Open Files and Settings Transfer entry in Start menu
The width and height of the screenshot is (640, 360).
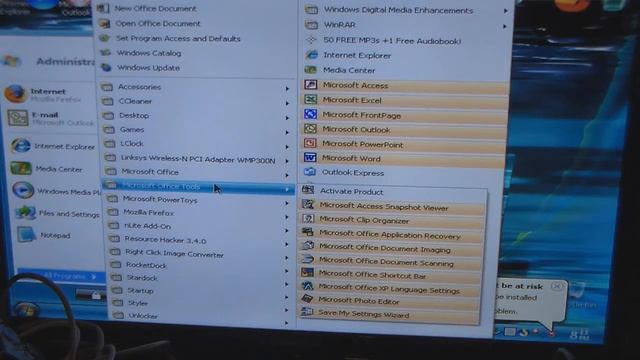point(57,213)
